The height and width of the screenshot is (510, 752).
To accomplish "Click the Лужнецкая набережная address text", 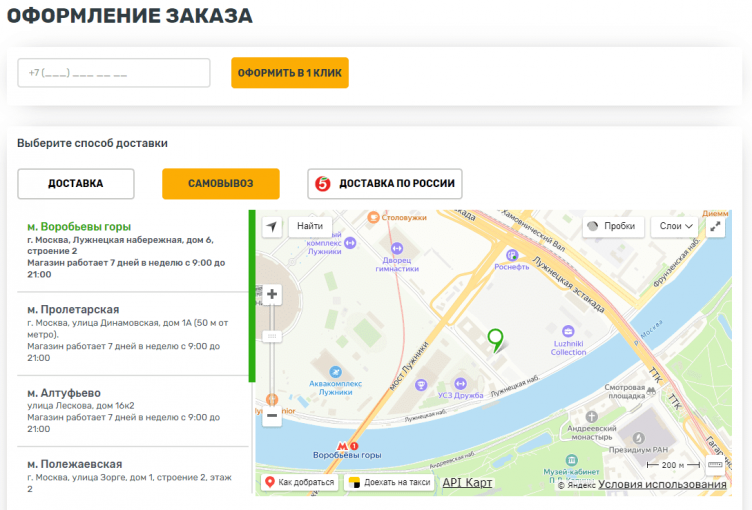I will click(x=120, y=245).
